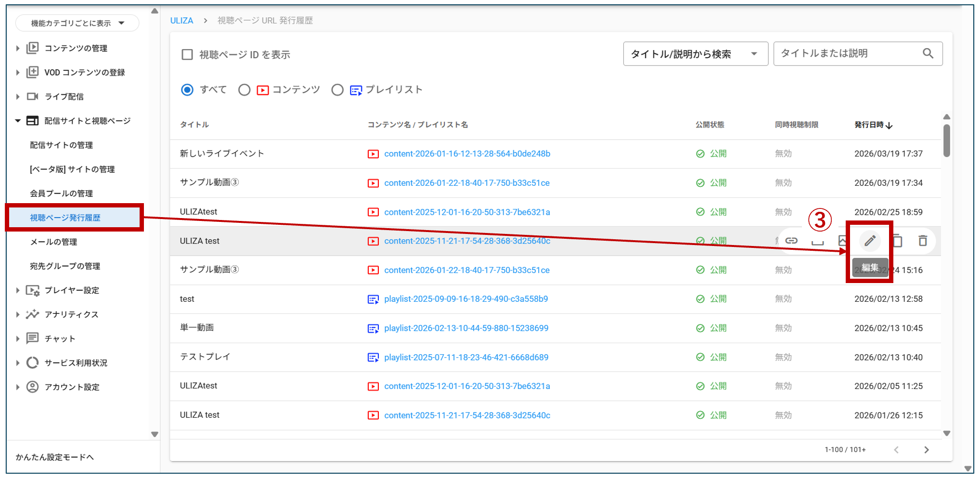
Task: Enable the 視聴ページ ID を表示 checkbox
Action: pos(187,54)
